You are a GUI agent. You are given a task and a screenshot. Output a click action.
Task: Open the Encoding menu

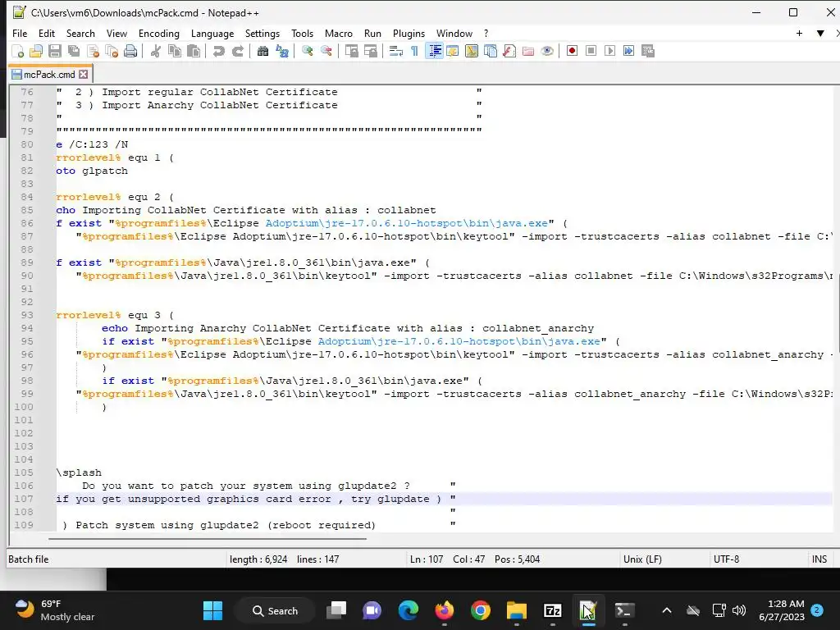159,33
